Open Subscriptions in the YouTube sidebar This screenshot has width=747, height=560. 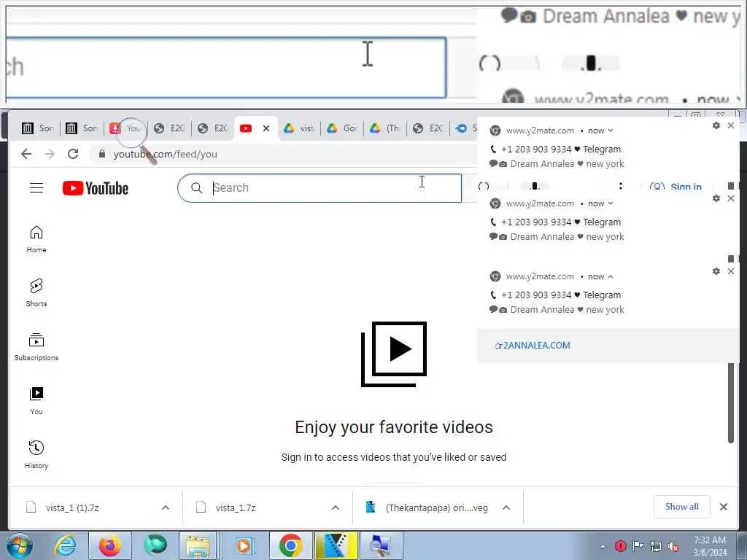pos(36,347)
